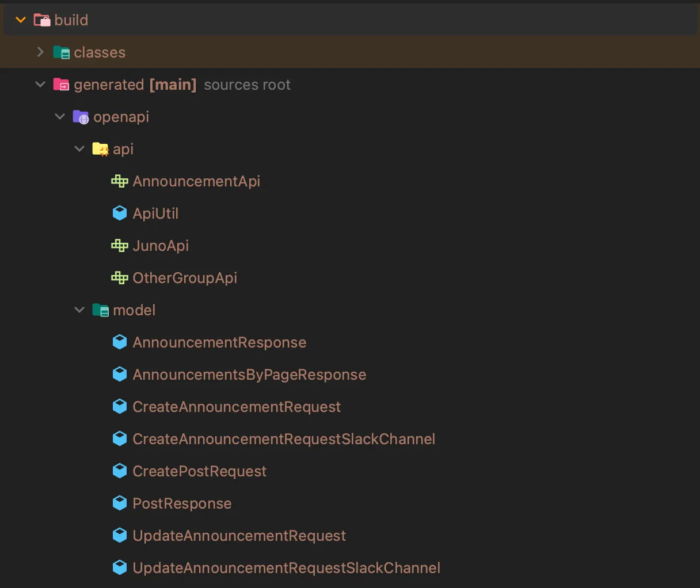Collapse the build folder chevron

pos(21,20)
